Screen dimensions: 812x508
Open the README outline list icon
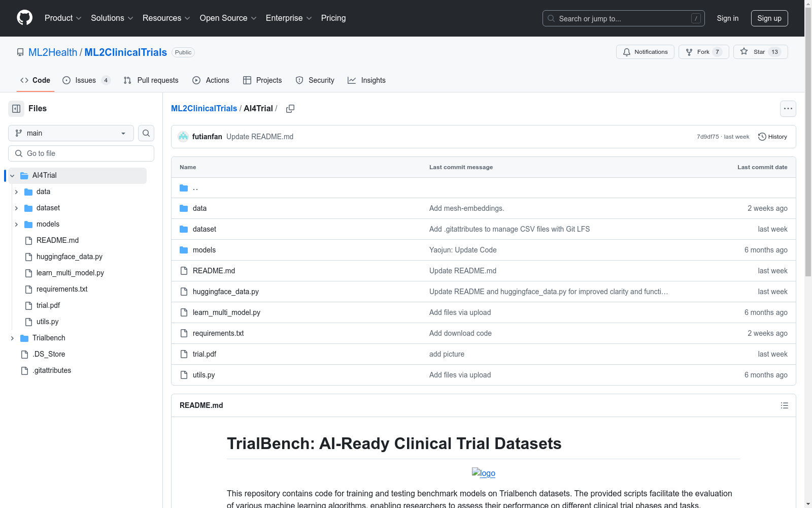[785, 405]
